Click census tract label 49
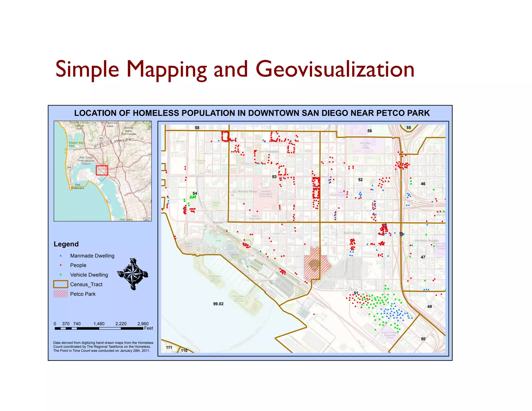This screenshot has height=411, width=532. coord(430,307)
